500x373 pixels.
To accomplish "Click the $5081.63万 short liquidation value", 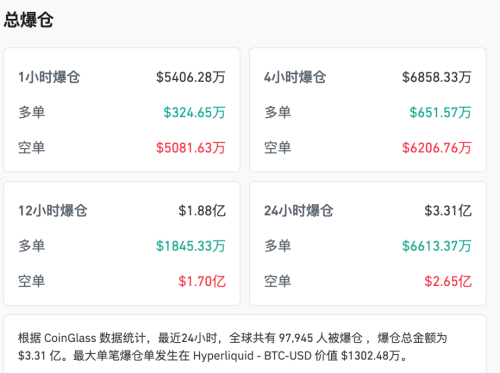I will 191,148.
